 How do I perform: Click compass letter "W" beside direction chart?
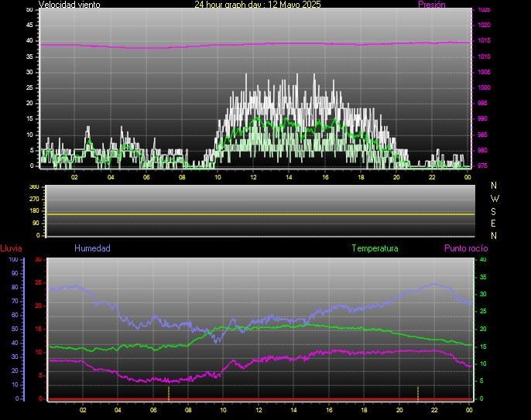[495, 198]
